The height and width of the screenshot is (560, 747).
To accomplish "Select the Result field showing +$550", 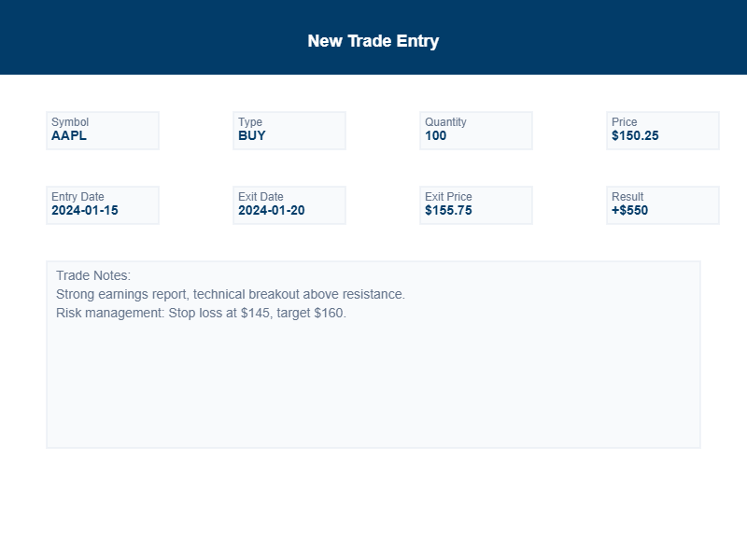I will 662,205.
